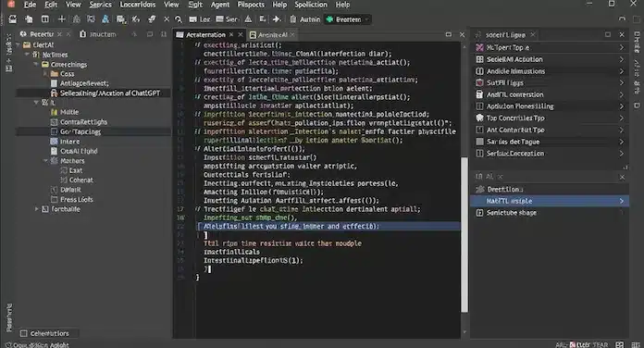Click the X icon beside the magnifier
This screenshot has width=644, height=348.
(167, 19)
